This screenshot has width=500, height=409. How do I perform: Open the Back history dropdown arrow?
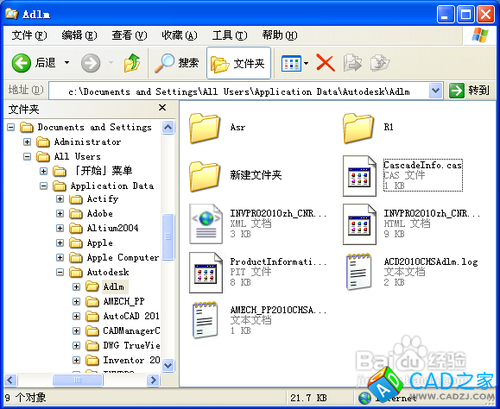[67, 63]
